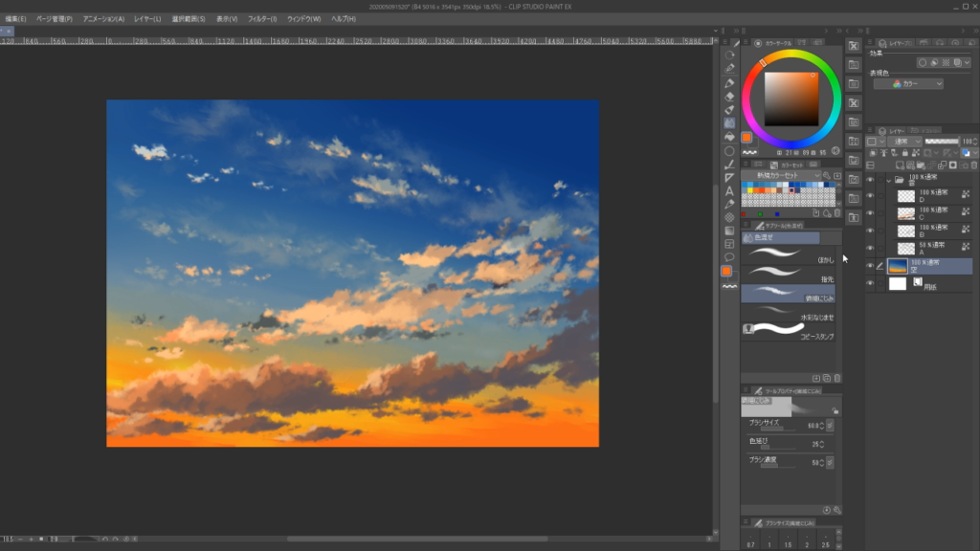Screen dimensions: 980x551
Task: Hide layer C
Action: (870, 213)
